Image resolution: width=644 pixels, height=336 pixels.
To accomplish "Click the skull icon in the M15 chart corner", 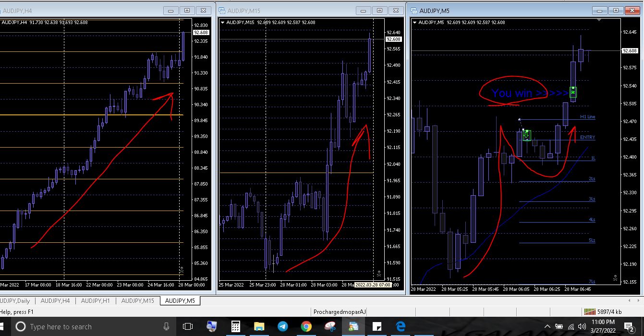I will [379, 274].
